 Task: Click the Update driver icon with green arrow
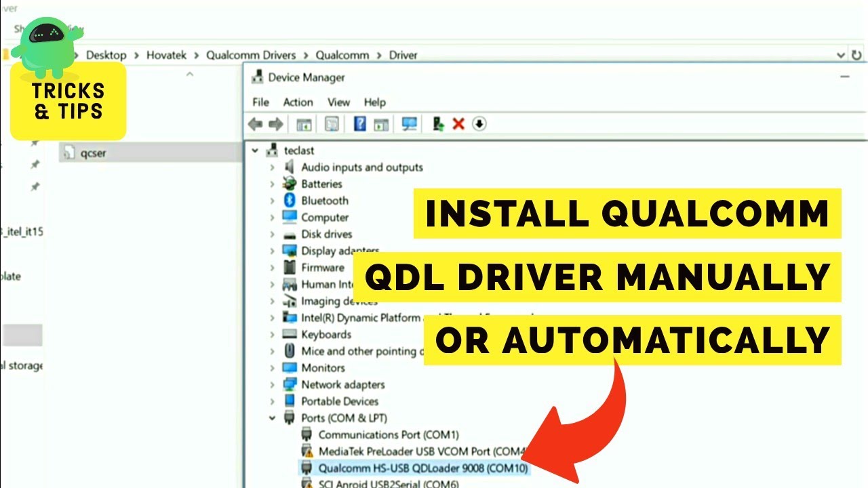(x=438, y=123)
